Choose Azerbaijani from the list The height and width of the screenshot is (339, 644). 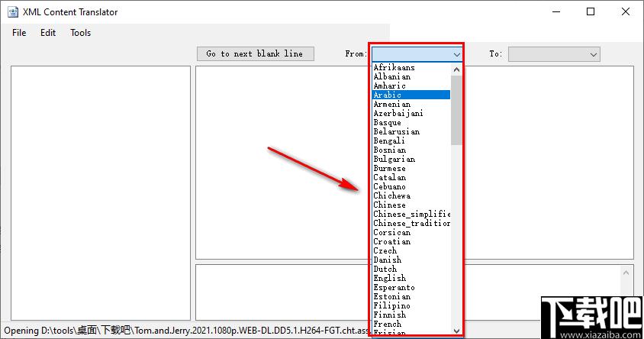411,113
